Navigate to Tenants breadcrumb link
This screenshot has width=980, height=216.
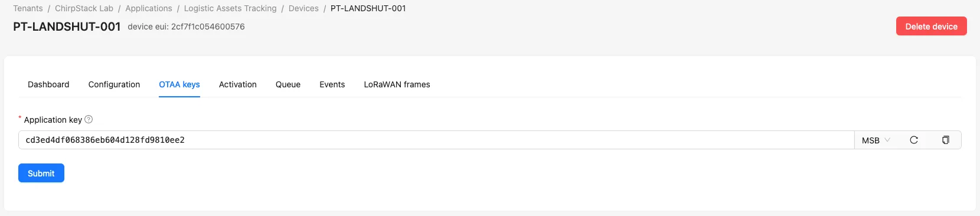(x=28, y=8)
